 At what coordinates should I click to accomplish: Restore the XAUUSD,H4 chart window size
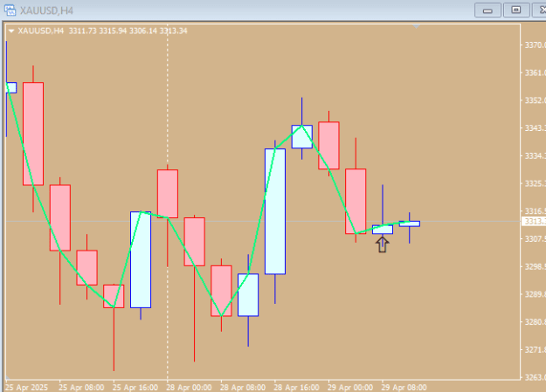tap(516, 10)
